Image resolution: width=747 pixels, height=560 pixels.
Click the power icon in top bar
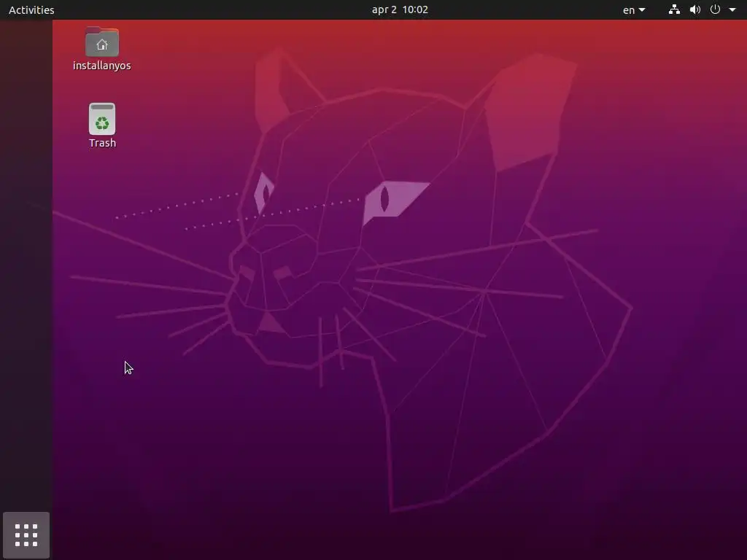[x=715, y=9]
